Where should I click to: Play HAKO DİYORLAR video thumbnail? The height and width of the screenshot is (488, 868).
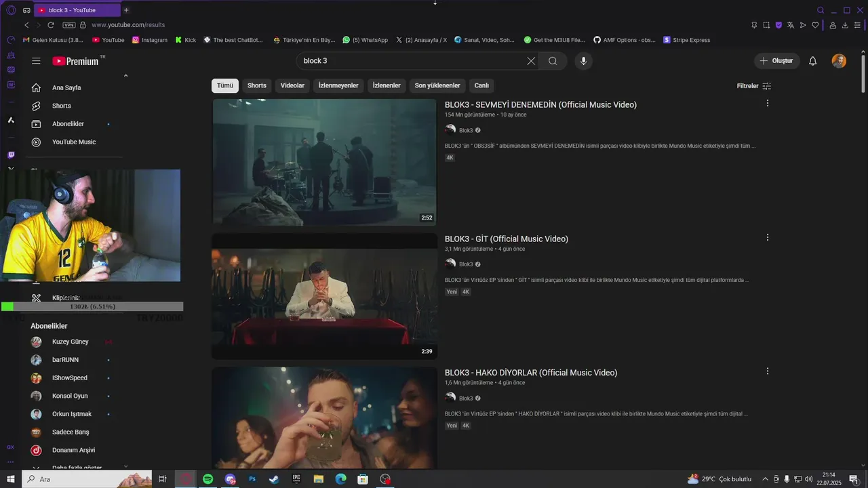click(x=324, y=418)
